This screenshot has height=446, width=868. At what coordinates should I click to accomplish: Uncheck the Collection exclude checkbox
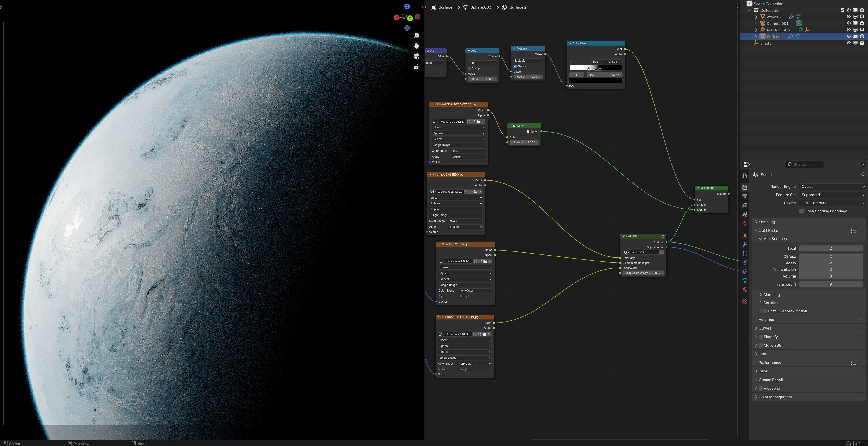[x=842, y=10]
